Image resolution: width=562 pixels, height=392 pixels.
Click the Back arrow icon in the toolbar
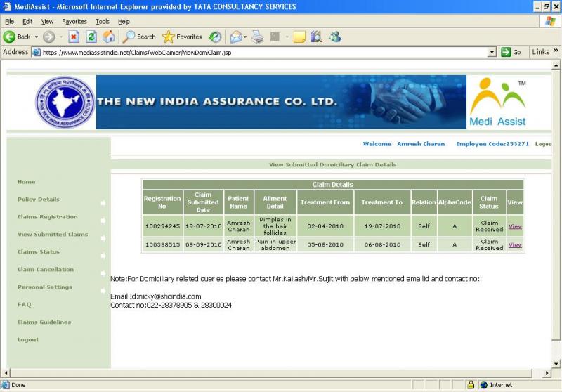pyautogui.click(x=10, y=37)
